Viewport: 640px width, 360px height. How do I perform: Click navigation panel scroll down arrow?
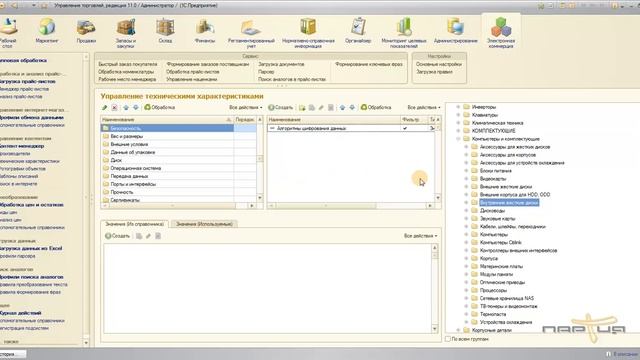86,343
